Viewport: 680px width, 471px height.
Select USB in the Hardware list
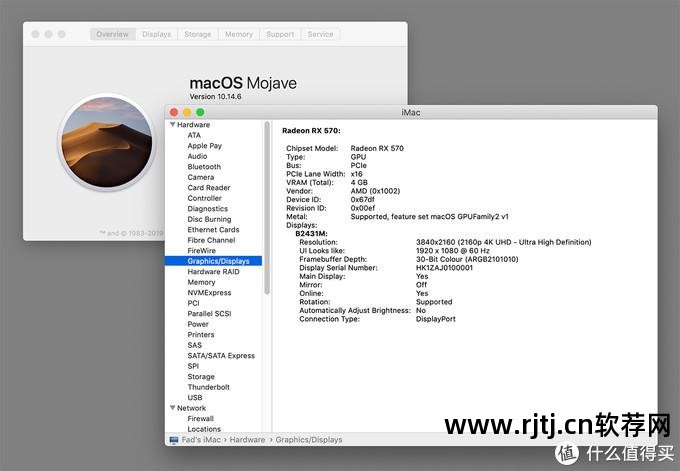(x=195, y=397)
